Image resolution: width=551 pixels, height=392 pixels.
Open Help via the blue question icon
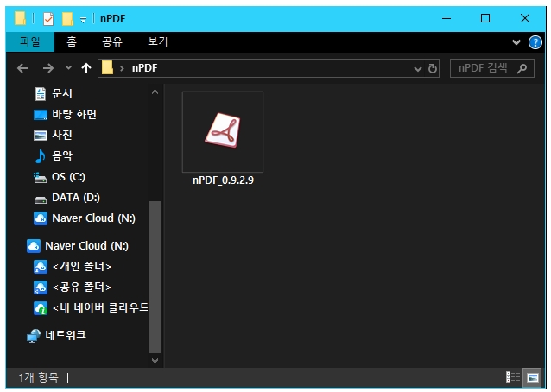coord(535,42)
